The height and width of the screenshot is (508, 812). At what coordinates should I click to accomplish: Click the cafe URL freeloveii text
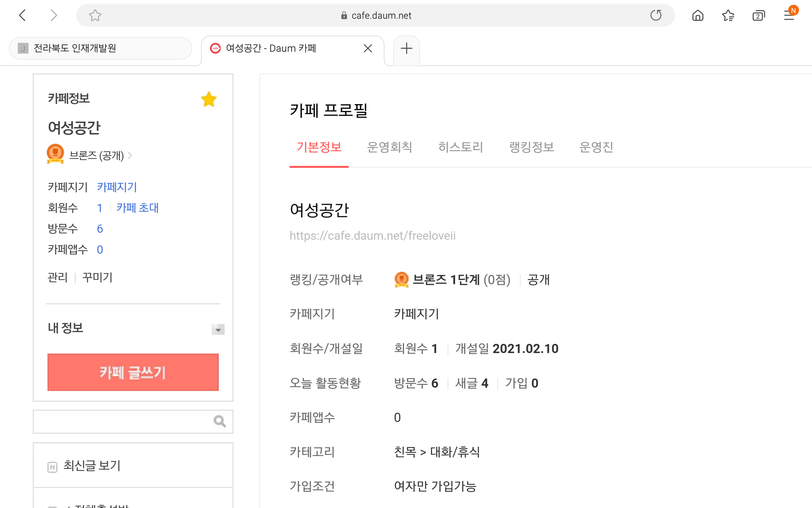pyautogui.click(x=372, y=236)
